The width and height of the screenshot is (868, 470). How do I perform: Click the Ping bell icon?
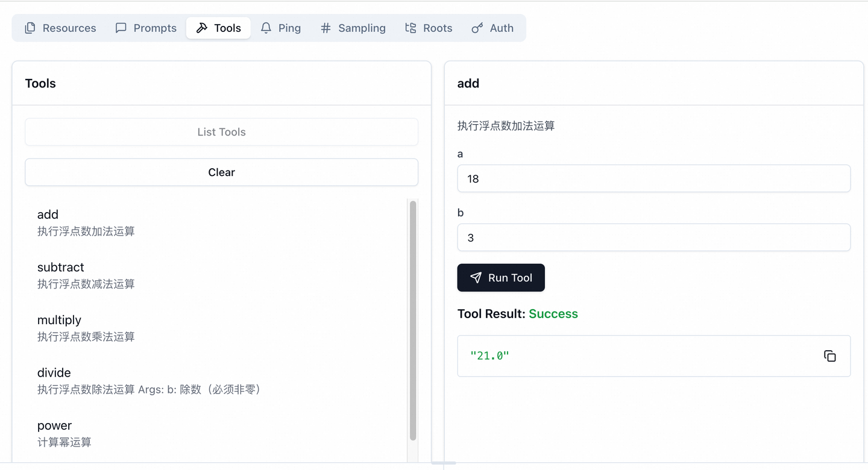tap(266, 28)
